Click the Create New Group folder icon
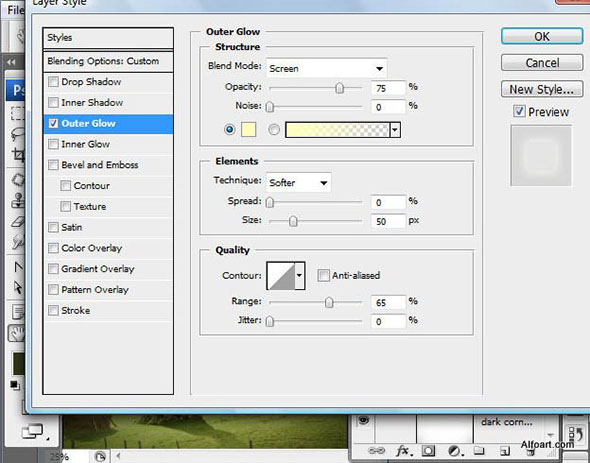 point(479,450)
